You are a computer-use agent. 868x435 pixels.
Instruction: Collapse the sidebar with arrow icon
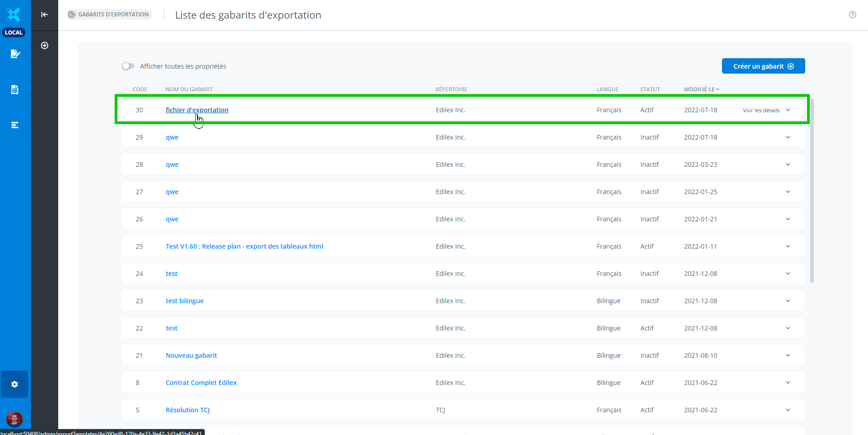point(45,15)
